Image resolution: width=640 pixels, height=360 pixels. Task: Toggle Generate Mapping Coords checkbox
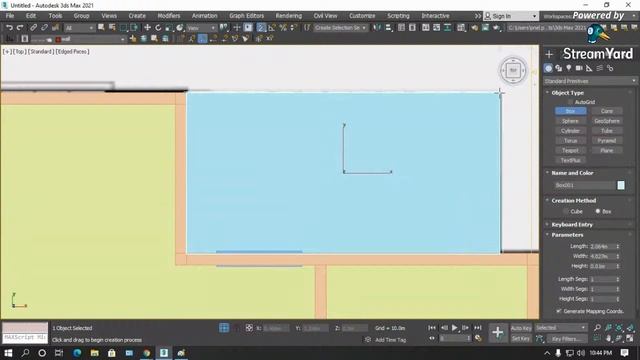pyautogui.click(x=558, y=311)
